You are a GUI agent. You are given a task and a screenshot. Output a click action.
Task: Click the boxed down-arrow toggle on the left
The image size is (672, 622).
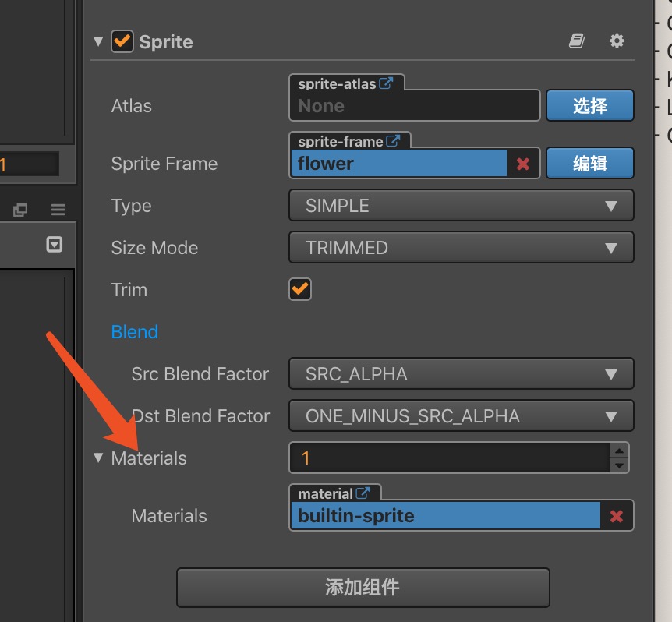pyautogui.click(x=55, y=244)
